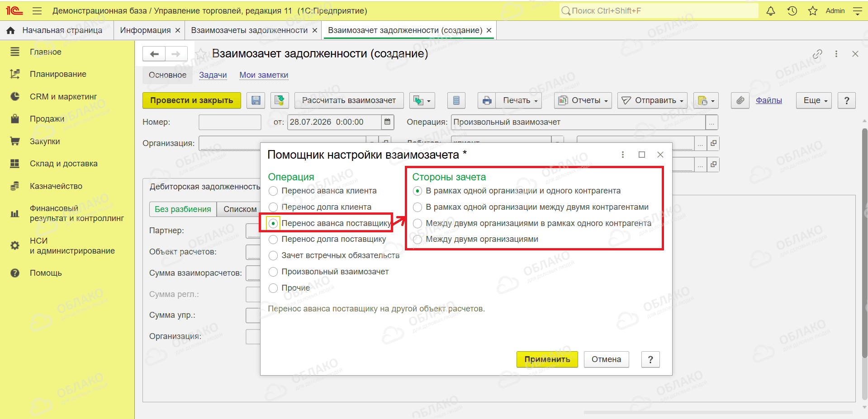Open dialog three-dot options menu
The image size is (868, 419).
coord(623,155)
